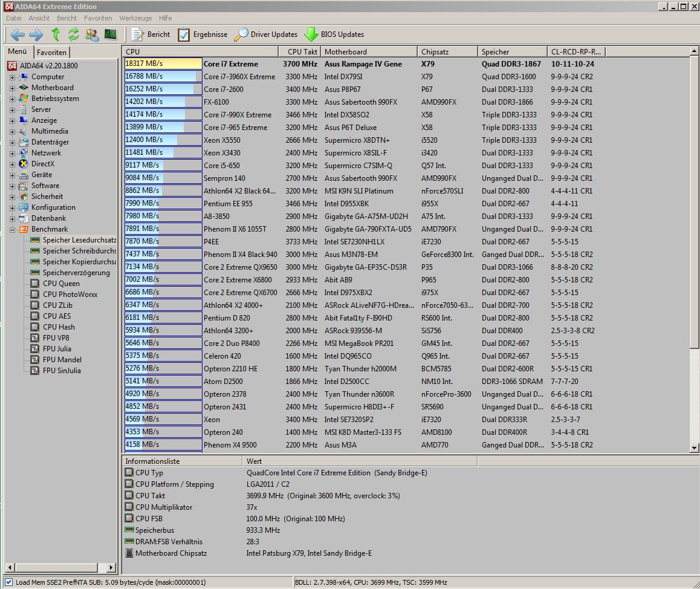Collapse the Benchmark tree node
This screenshot has height=589, width=700.
[x=13, y=230]
